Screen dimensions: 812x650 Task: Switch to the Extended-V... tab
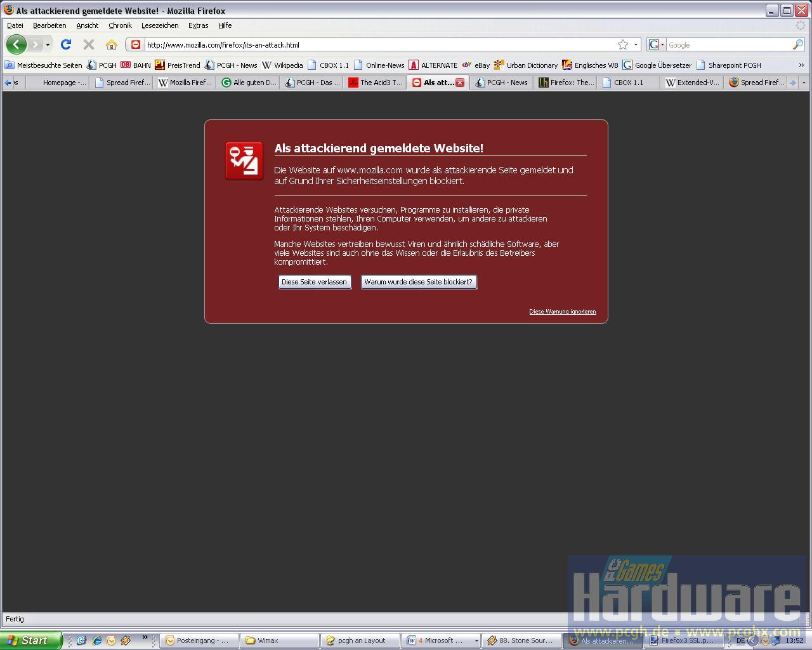(692, 83)
